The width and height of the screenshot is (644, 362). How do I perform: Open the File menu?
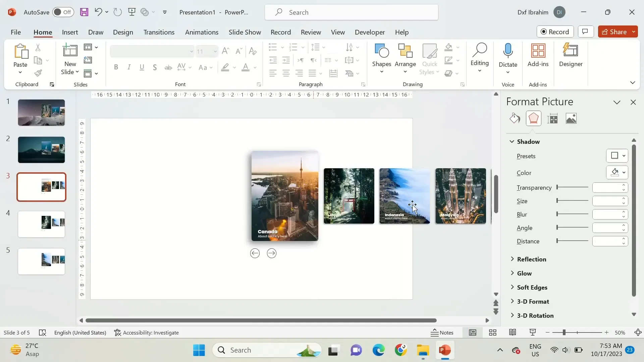pos(16,32)
